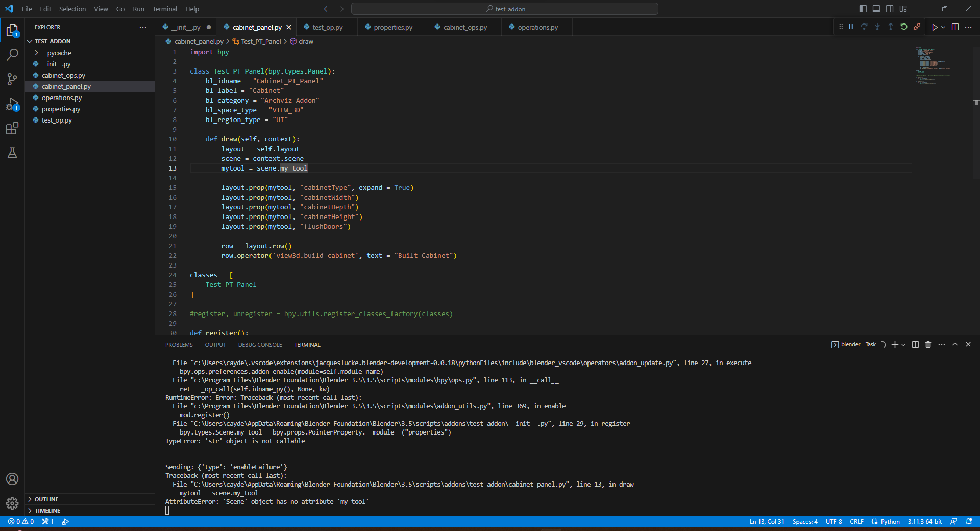Restart the debug session
980x531 pixels.
click(904, 27)
